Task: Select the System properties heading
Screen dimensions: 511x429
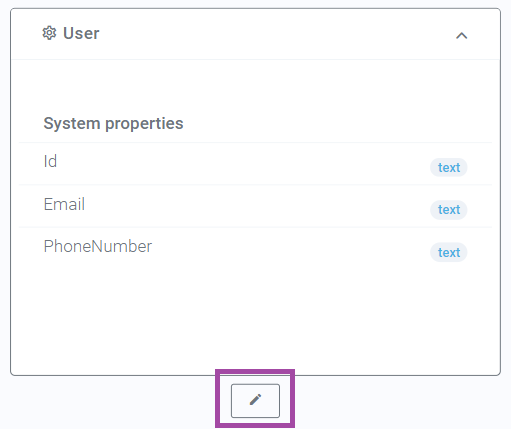Action: coord(113,123)
